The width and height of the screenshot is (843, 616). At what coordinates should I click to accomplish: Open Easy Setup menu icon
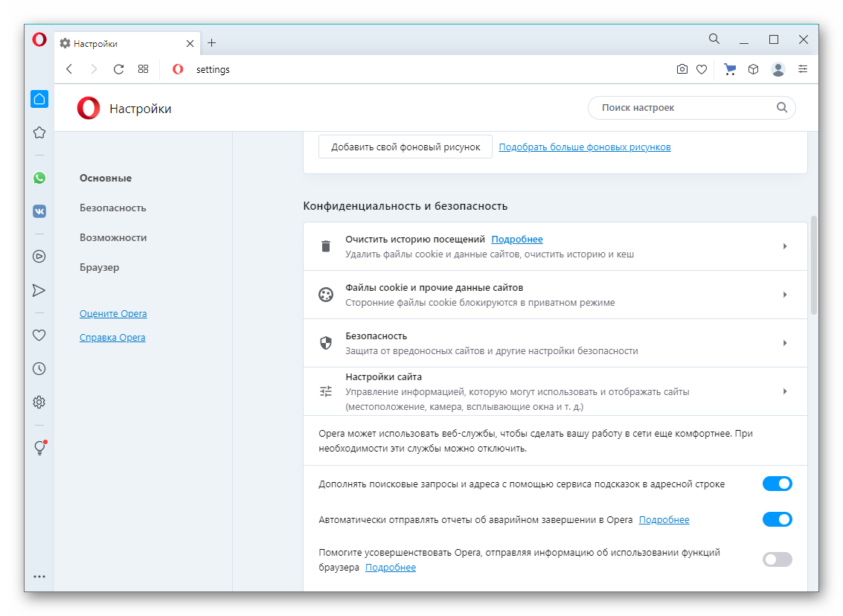(802, 69)
